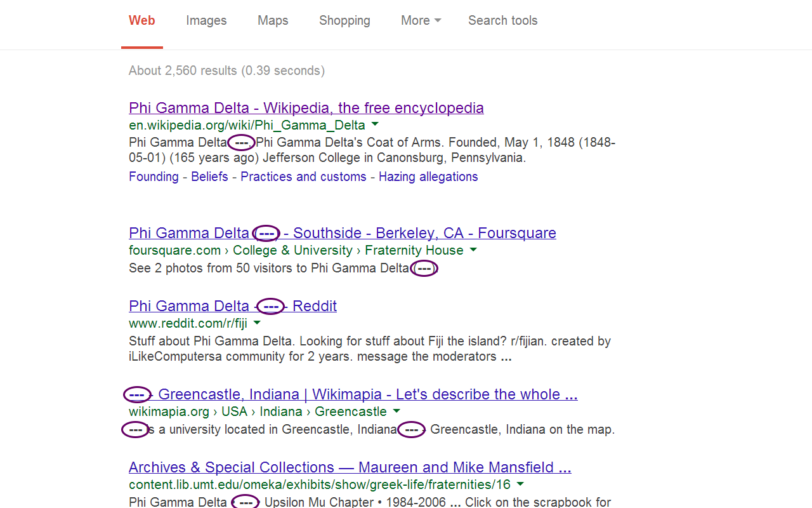The height and width of the screenshot is (508, 812).
Task: Open Search tools
Action: [x=502, y=20]
